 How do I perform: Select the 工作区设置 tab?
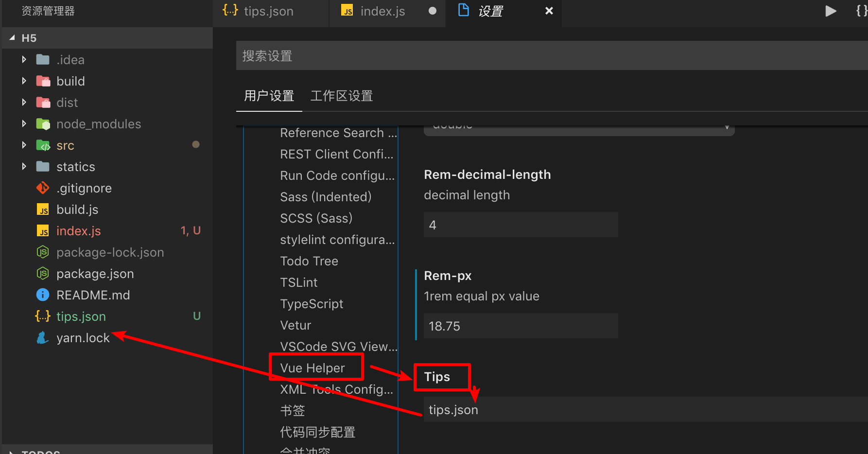(x=342, y=96)
